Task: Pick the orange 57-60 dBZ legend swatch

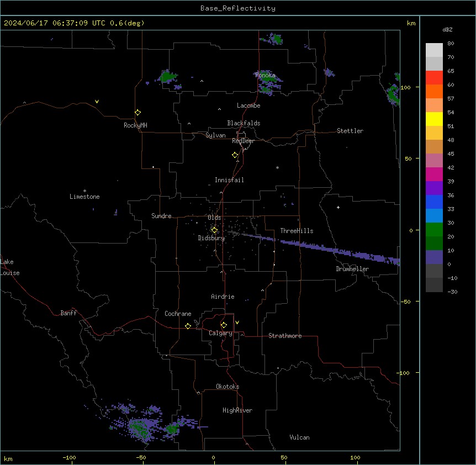Action: click(x=434, y=91)
